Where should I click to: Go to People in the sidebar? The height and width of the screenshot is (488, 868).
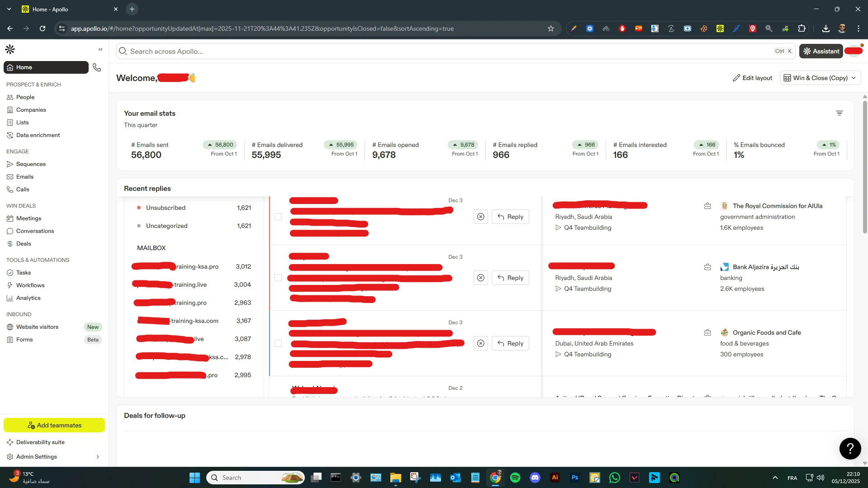(x=25, y=97)
